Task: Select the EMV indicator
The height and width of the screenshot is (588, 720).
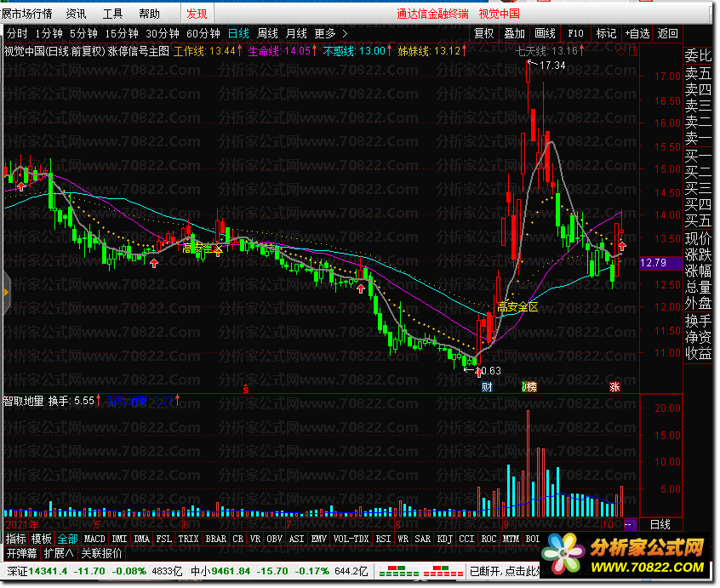Action: pyautogui.click(x=318, y=539)
